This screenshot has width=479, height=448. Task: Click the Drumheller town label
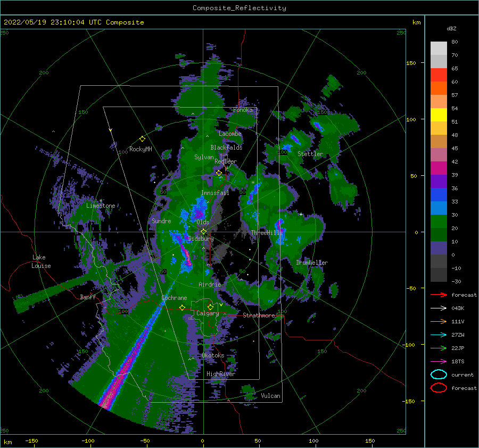pos(312,263)
